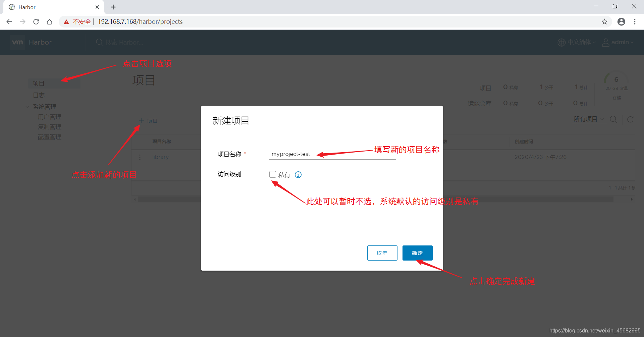Click the 项目名称 input field

click(332, 154)
